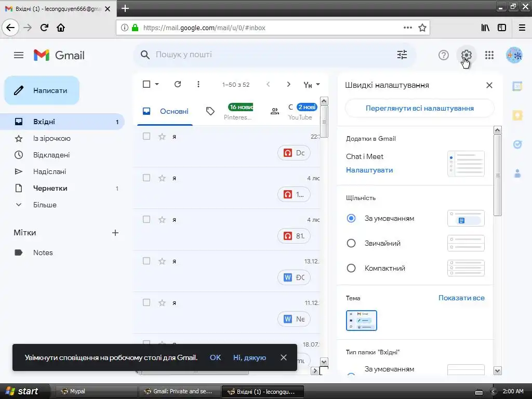Open the Promotions tab with Pinterest
The image size is (532, 399).
[x=229, y=111]
